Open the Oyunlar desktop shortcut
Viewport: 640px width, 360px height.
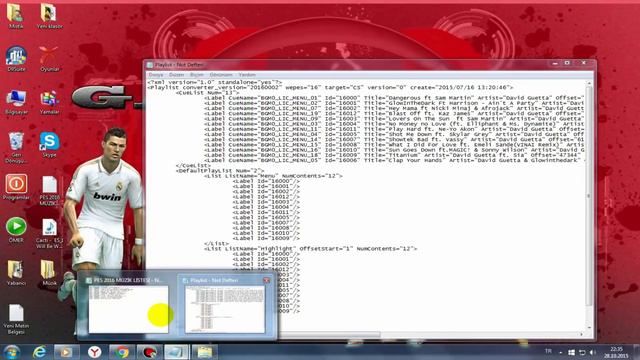click(x=49, y=58)
